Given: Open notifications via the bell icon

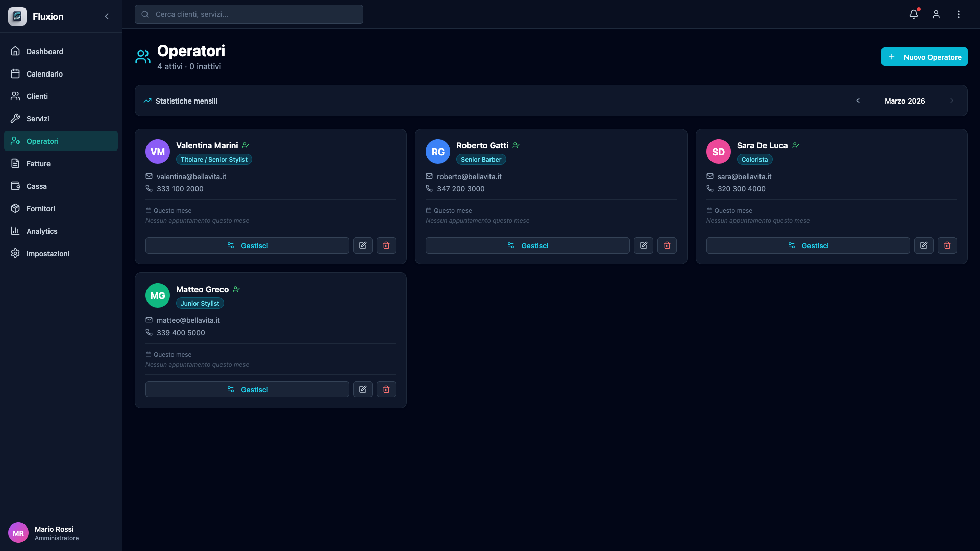Looking at the screenshot, I should 913,14.
